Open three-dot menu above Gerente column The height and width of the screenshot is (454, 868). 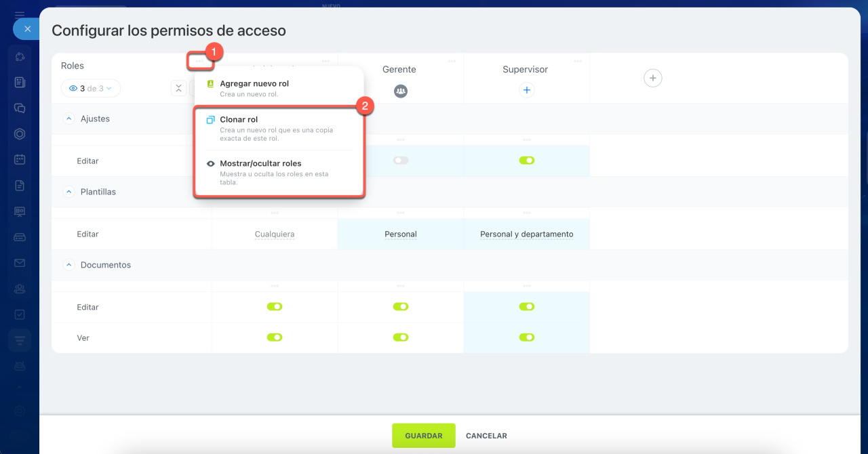click(452, 62)
